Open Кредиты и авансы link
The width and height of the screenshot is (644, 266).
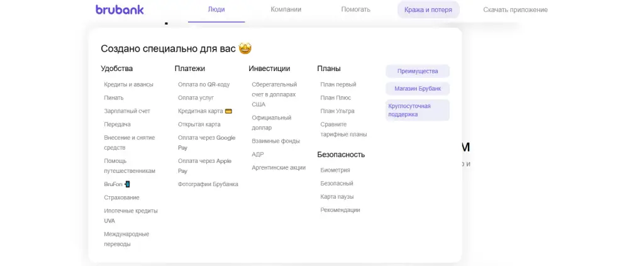[128, 84]
